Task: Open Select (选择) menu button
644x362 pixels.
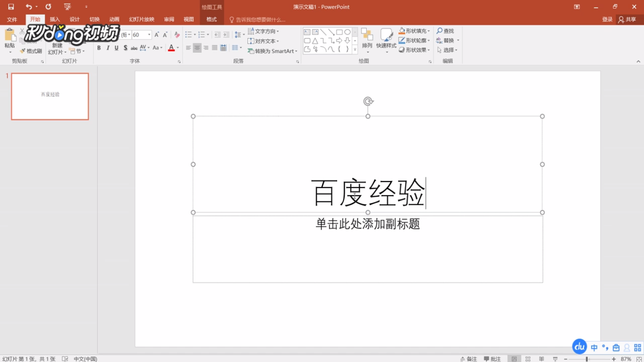Action: pos(447,50)
